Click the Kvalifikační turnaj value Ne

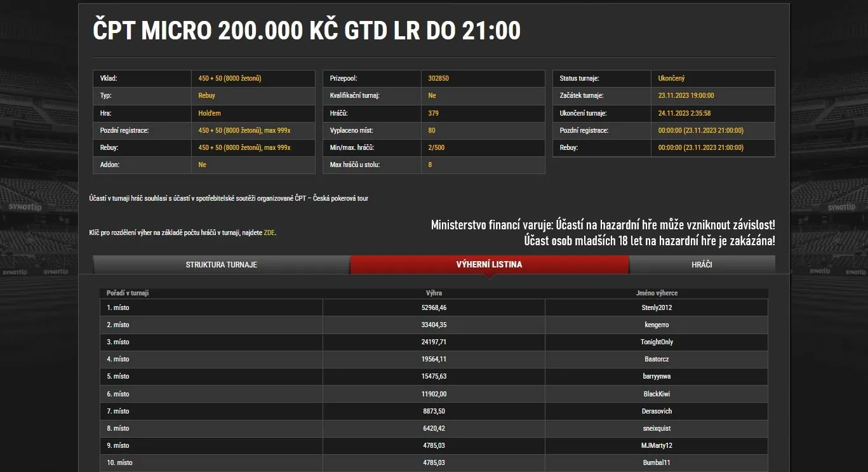pos(432,96)
